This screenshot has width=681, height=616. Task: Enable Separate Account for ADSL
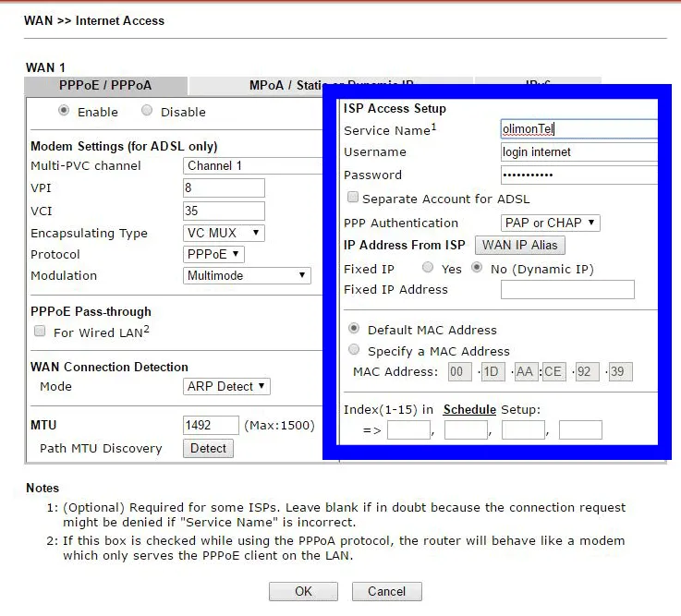click(352, 198)
